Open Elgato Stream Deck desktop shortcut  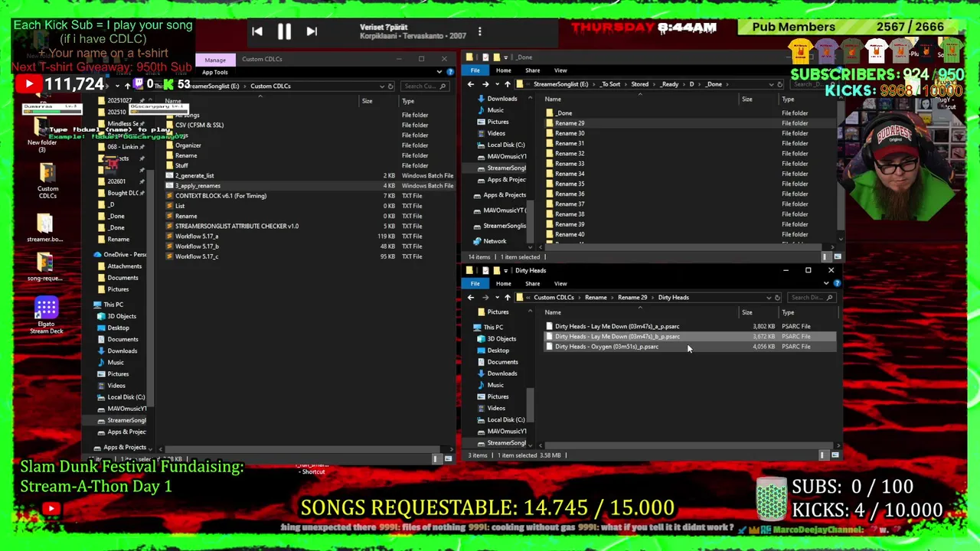point(46,315)
